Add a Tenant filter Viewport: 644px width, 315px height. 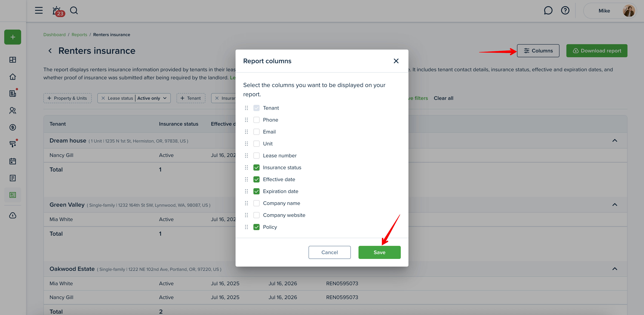coord(191,98)
